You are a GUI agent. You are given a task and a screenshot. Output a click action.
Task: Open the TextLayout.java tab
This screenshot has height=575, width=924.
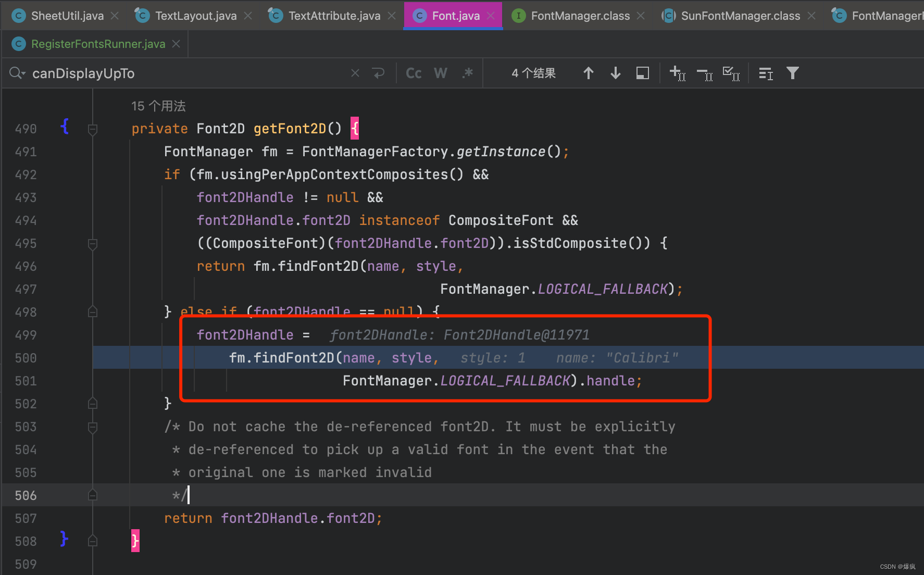coord(196,16)
